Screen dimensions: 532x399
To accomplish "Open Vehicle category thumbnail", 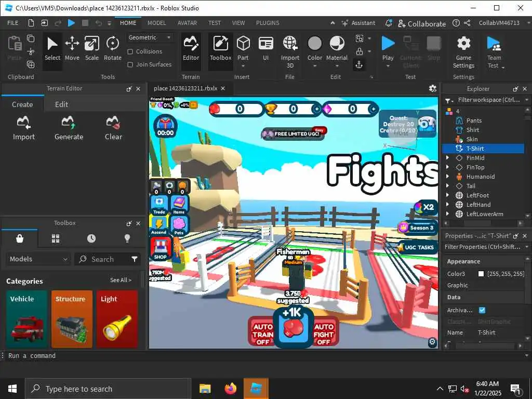I will click(x=26, y=320).
